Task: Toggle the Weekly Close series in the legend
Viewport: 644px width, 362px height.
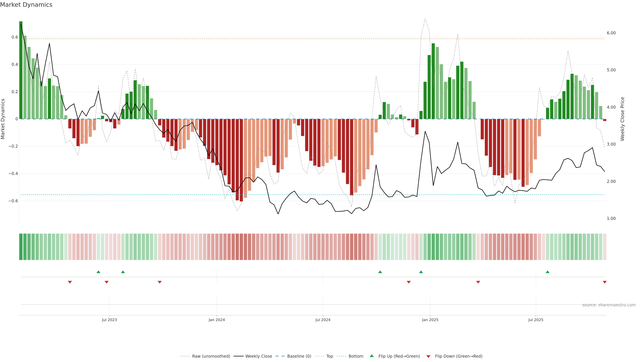Action: coord(258,356)
